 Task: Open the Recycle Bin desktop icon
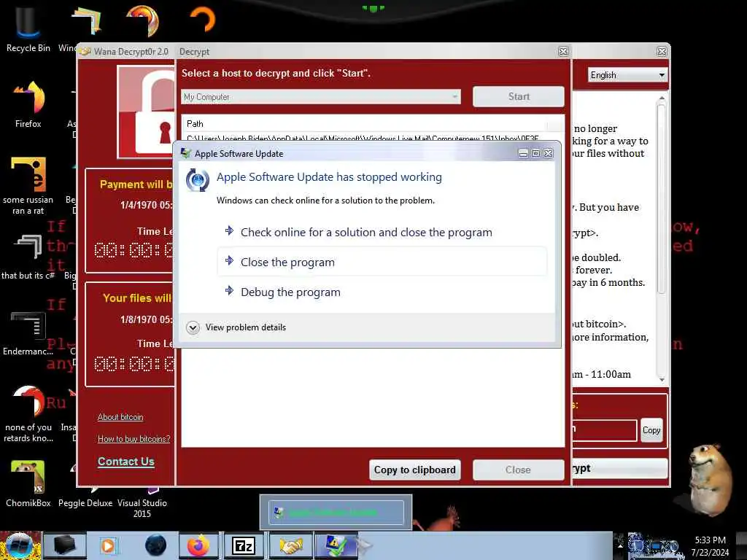pos(28,28)
